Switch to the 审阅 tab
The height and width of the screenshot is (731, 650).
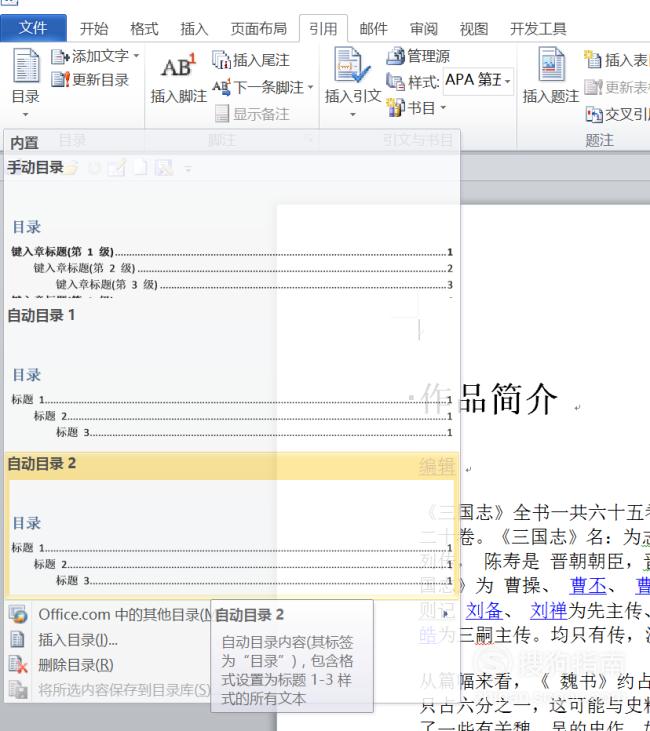pyautogui.click(x=423, y=29)
